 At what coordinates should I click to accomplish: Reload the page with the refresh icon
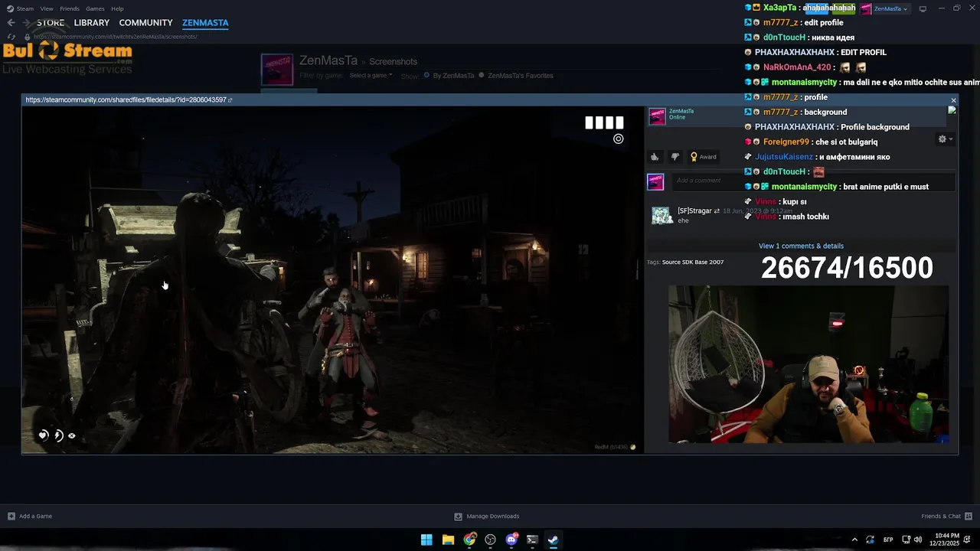point(11,37)
